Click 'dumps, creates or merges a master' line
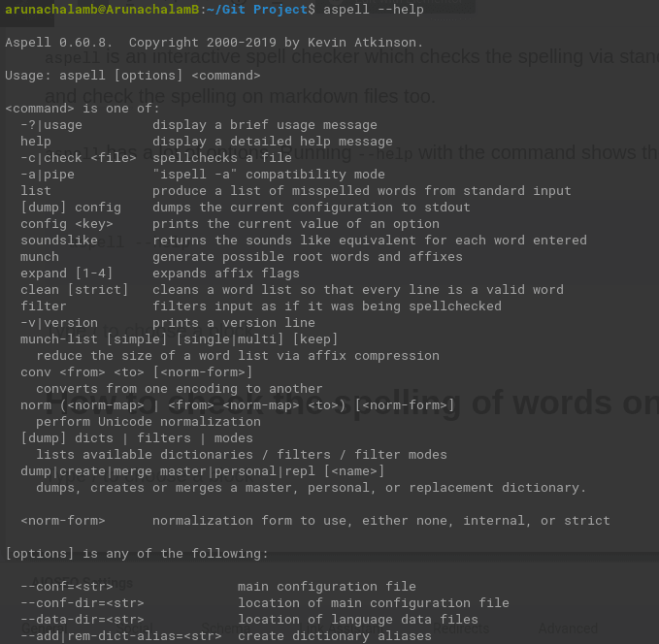Image resolution: width=659 pixels, height=644 pixels. tap(311, 488)
